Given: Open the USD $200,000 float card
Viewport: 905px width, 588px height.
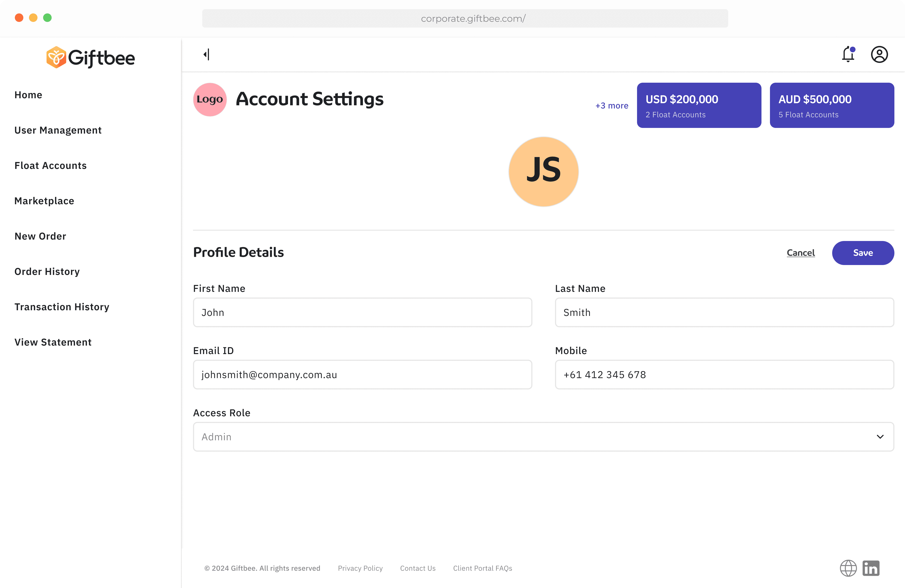Looking at the screenshot, I should coord(699,105).
